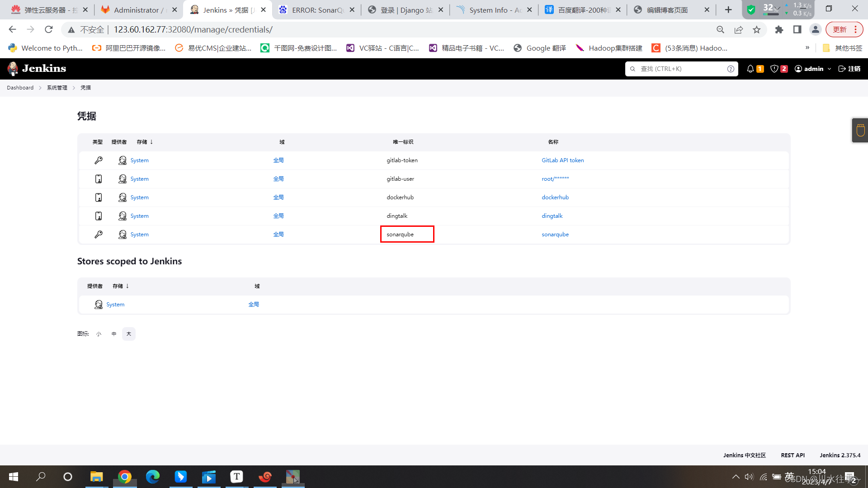Expand the admin user dropdown arrow
This screenshot has height=488, width=868.
830,69
